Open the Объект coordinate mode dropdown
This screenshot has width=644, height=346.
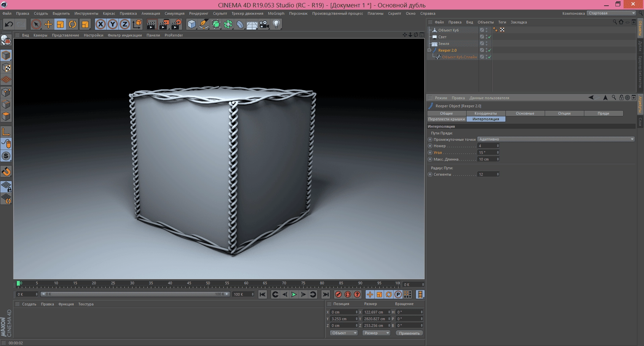pyautogui.click(x=344, y=333)
